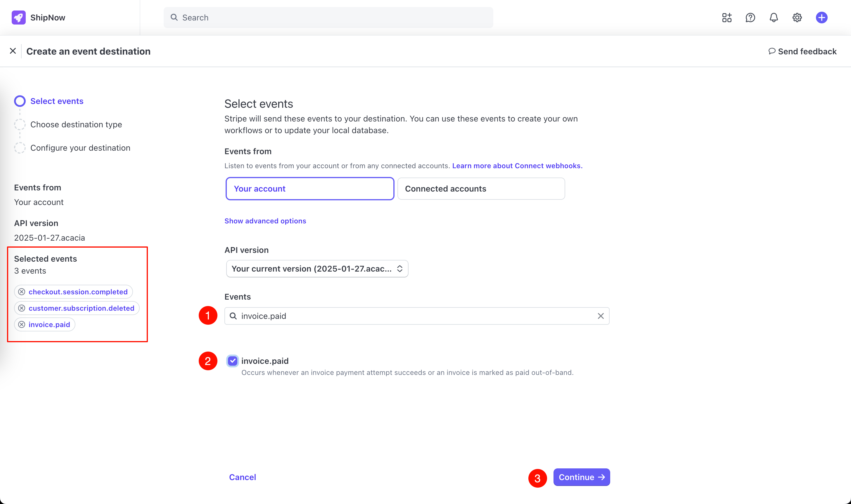Open the settings gear icon
851x504 pixels.
pyautogui.click(x=797, y=17)
